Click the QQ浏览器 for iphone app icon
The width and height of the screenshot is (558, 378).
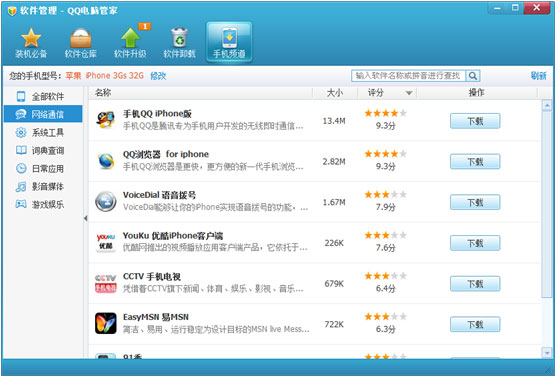point(106,161)
